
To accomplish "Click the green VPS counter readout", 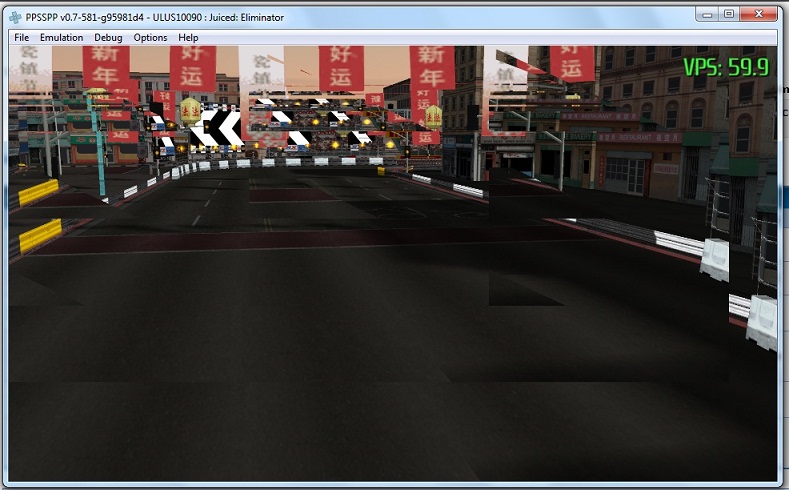I will tap(725, 67).
